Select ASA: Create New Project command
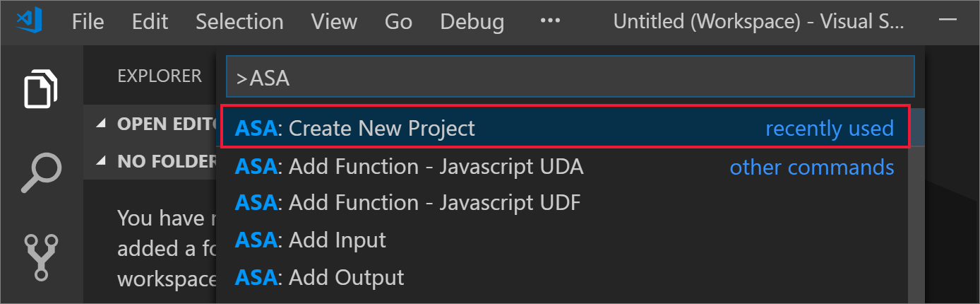Image resolution: width=980 pixels, height=304 pixels. pos(354,128)
